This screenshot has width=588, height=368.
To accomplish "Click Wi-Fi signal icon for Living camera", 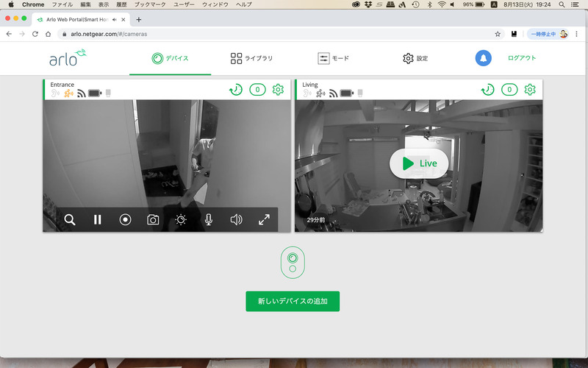I will tap(334, 93).
